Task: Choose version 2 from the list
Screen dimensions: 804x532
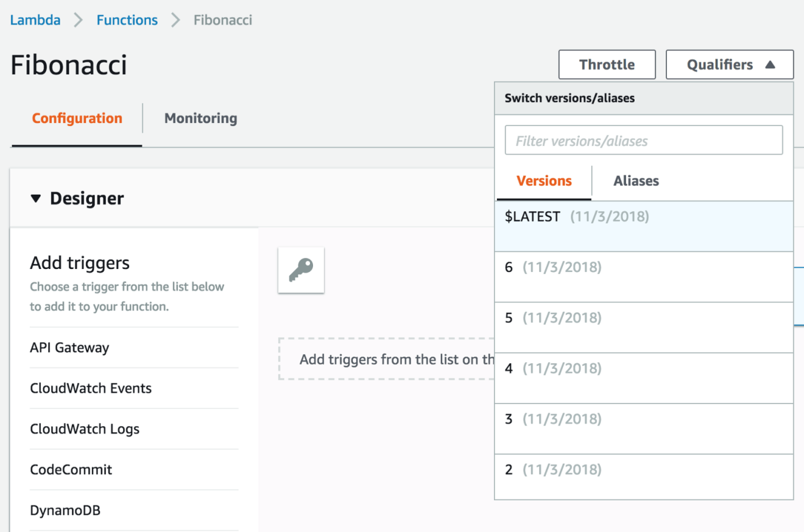Action: [644, 477]
